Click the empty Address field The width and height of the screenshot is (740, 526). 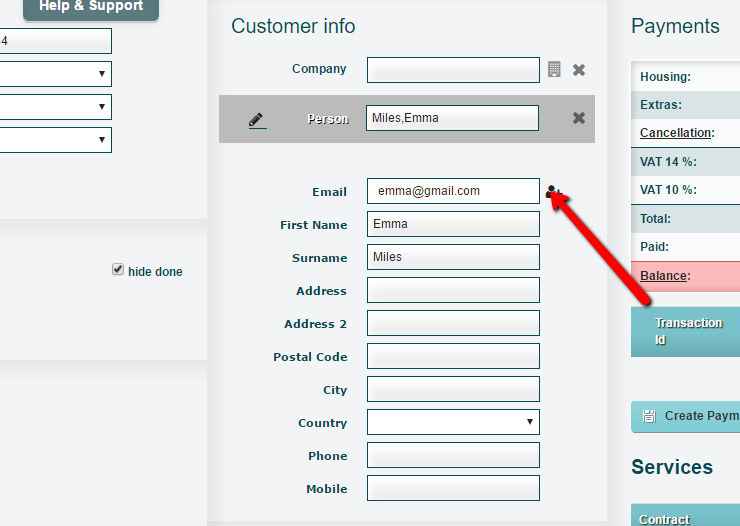pos(453,290)
